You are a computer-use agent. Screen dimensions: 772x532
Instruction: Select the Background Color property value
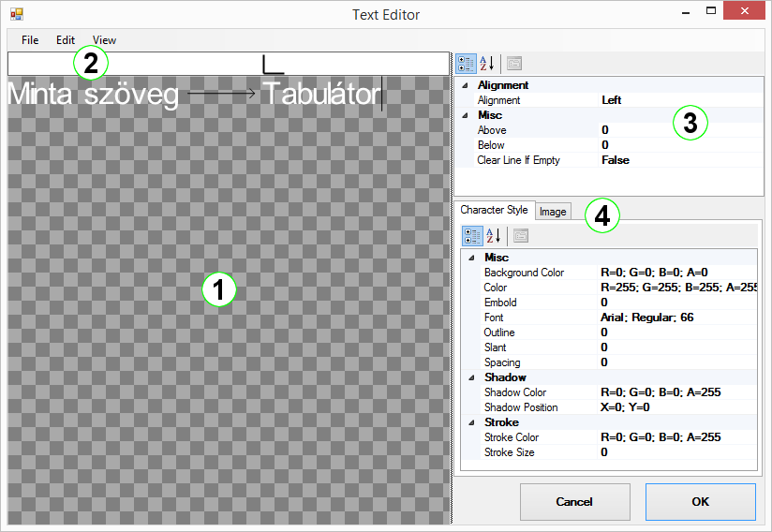(x=675, y=273)
